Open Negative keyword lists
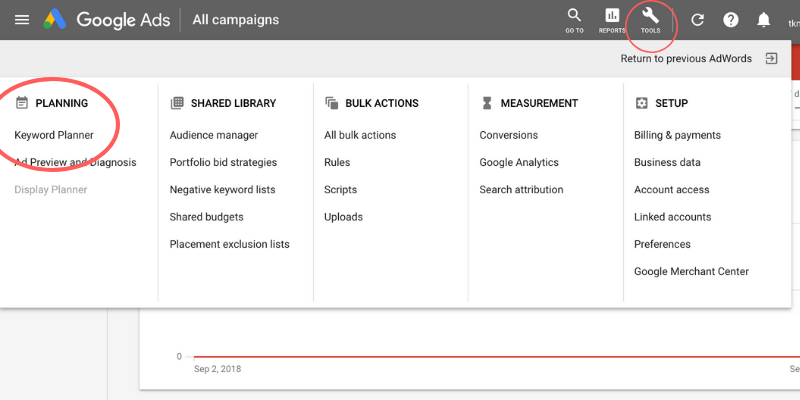 pos(222,190)
